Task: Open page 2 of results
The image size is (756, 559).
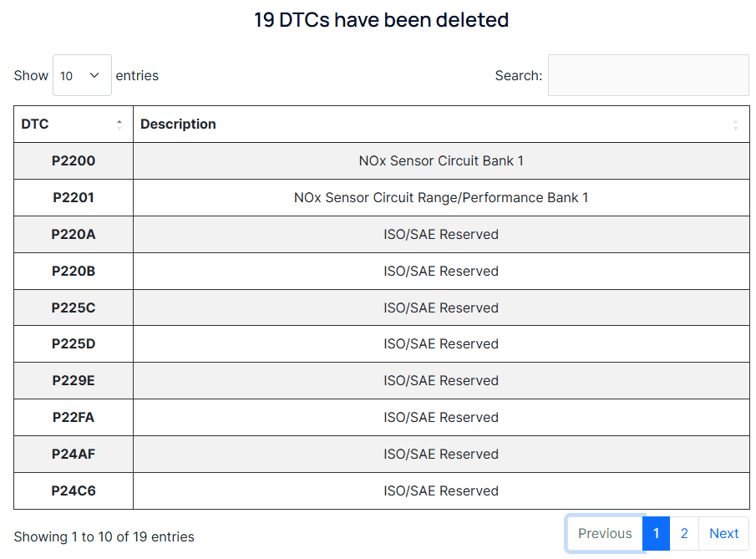Action: pos(684,533)
